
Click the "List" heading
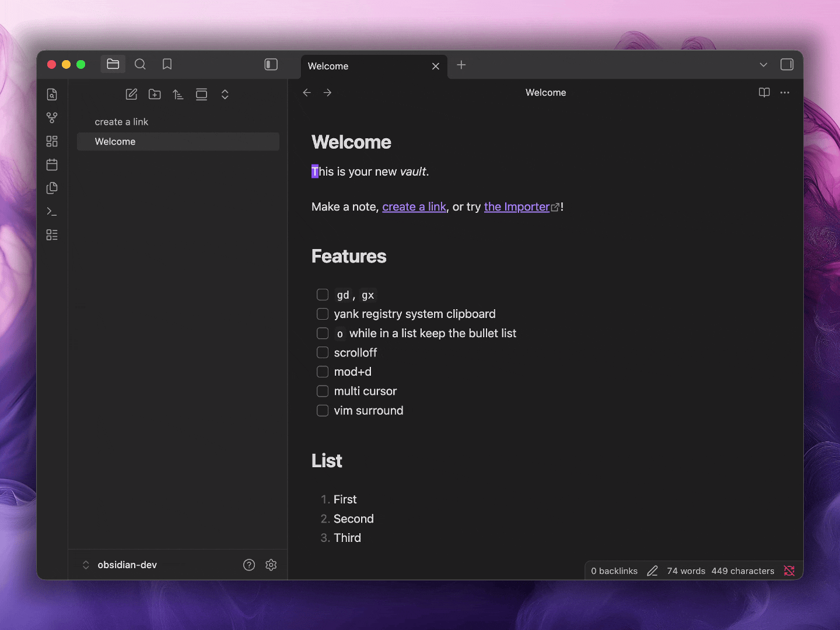[327, 461]
